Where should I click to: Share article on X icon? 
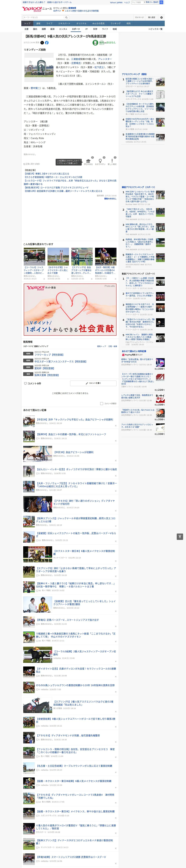pos(42,43)
